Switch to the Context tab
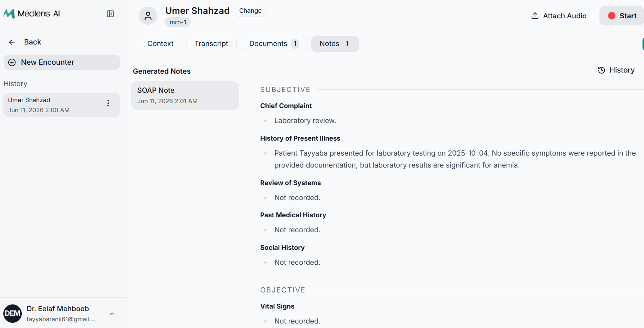This screenshot has width=644, height=328. (x=160, y=44)
